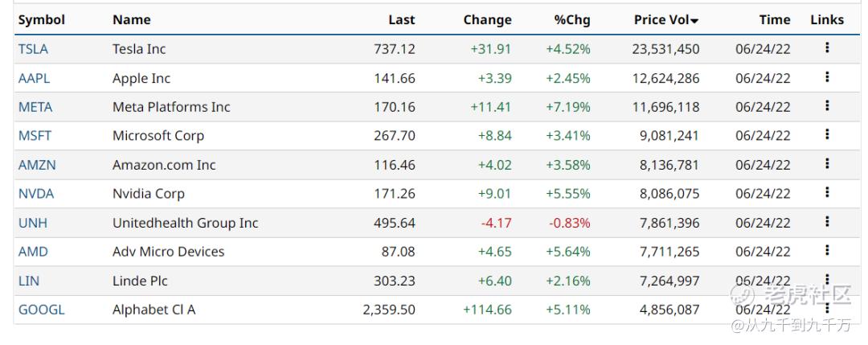This screenshot has width=868, height=345.
Task: Sort by the %Chg column header
Action: (x=571, y=20)
